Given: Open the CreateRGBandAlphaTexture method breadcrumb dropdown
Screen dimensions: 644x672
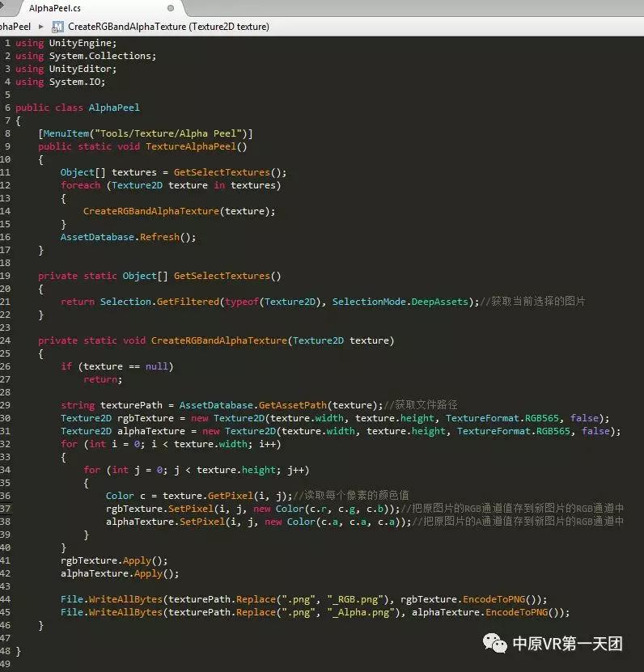Looking at the screenshot, I should pos(168,27).
